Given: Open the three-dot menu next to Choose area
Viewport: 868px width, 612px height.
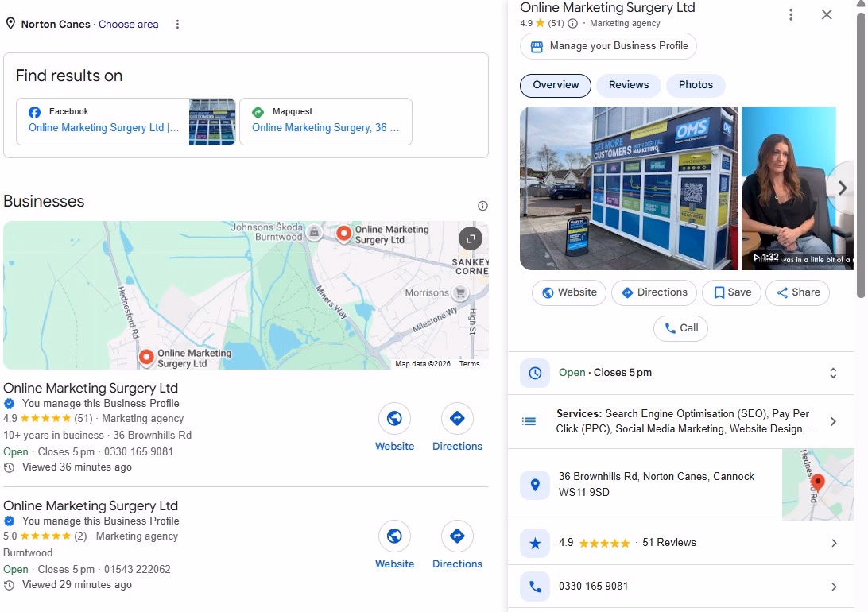Looking at the screenshot, I should tap(177, 25).
